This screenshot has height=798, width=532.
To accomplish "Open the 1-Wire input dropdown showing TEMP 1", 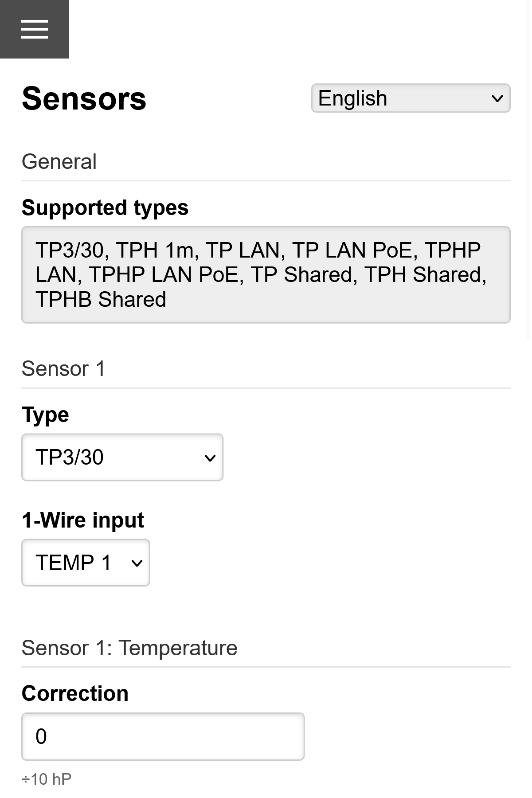I will 86,563.
